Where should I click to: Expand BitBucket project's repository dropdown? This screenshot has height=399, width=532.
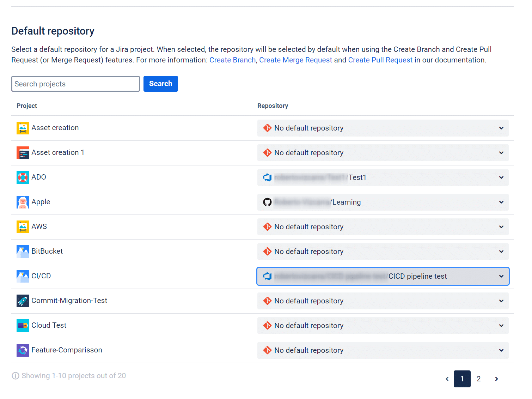point(383,252)
